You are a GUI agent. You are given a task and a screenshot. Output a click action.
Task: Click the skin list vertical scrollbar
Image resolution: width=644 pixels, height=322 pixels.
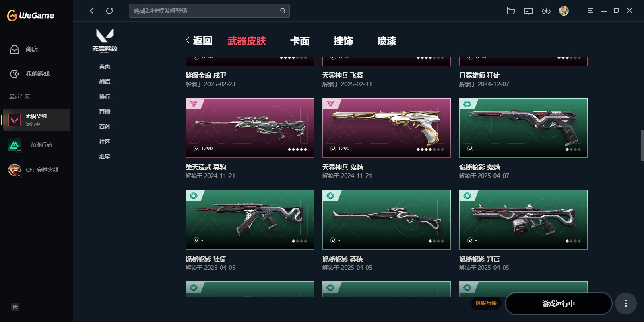pyautogui.click(x=642, y=146)
